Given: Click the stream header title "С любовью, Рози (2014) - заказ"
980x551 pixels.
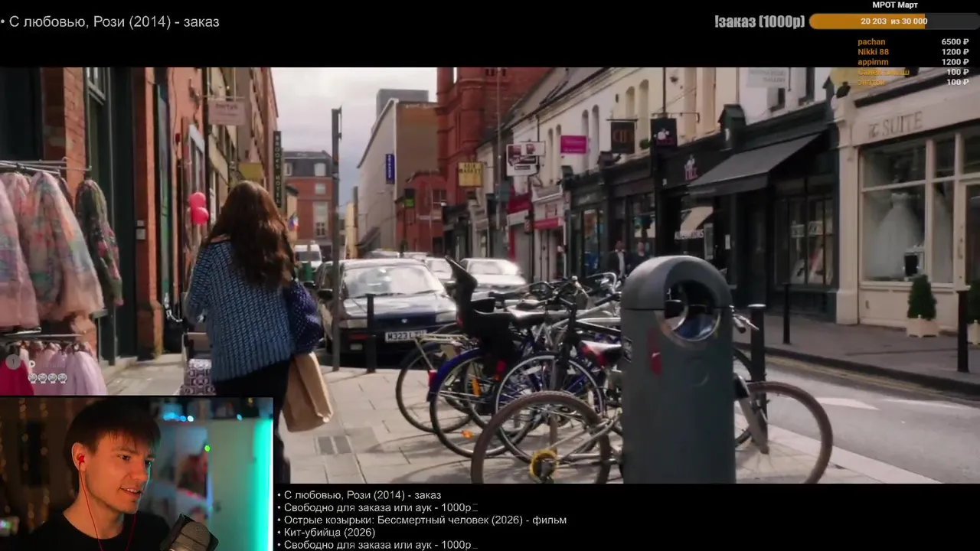Looking at the screenshot, I should click(x=113, y=21).
